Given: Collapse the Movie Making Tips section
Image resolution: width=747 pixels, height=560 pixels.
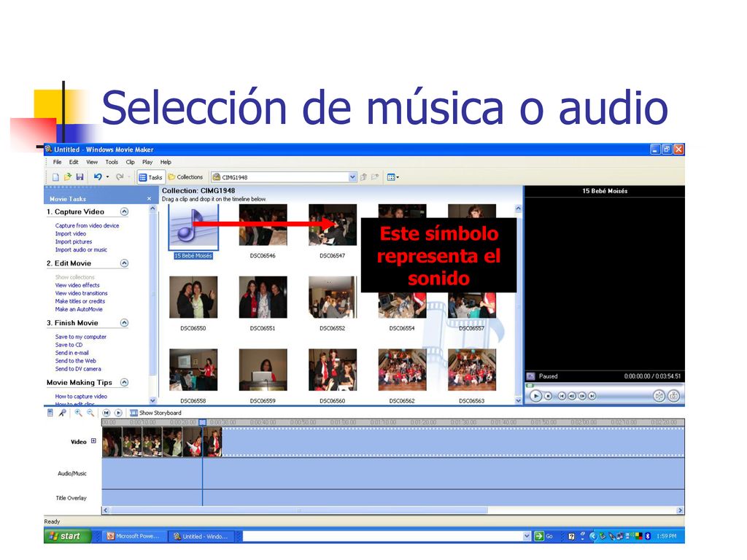Looking at the screenshot, I should pos(124,382).
